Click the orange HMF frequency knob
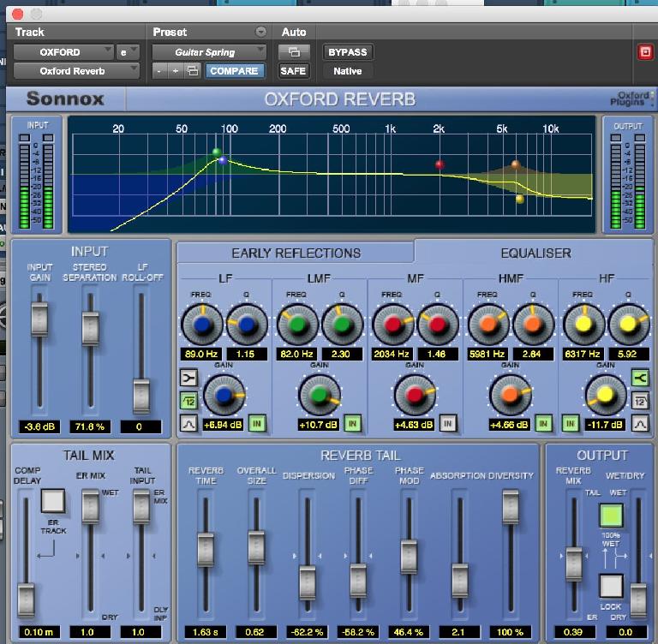The height and width of the screenshot is (644, 658). (488, 325)
